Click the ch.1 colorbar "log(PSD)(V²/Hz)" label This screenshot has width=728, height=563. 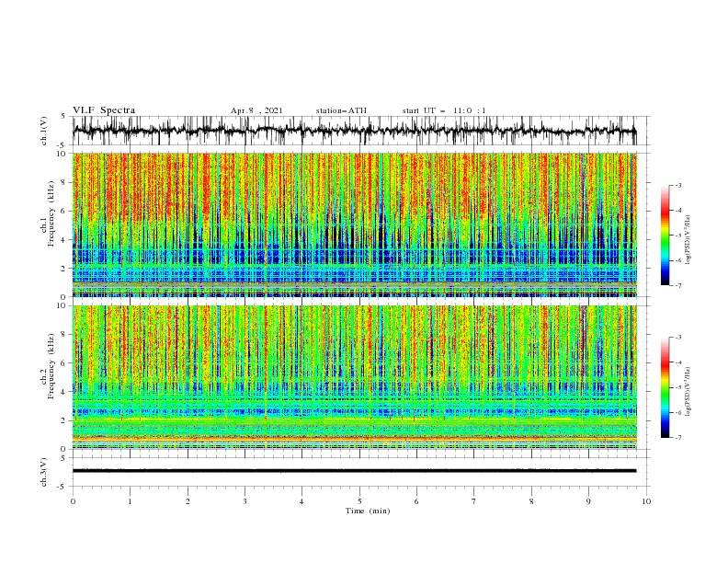click(x=689, y=240)
